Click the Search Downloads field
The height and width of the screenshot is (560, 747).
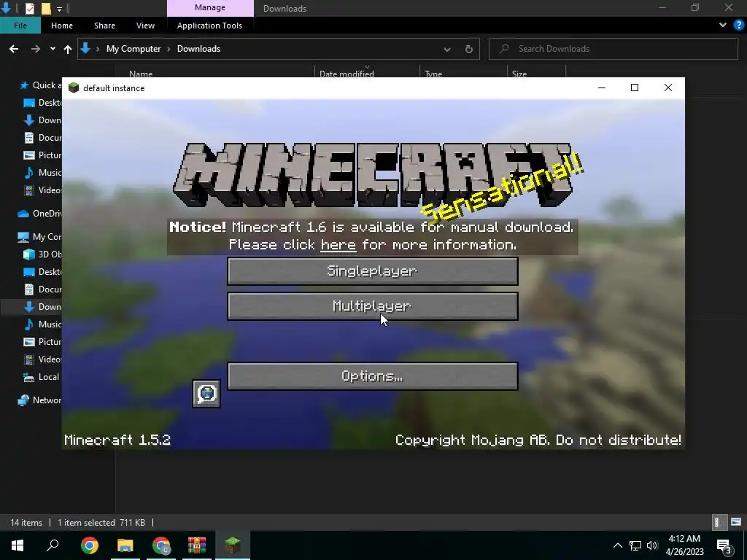[x=613, y=49]
